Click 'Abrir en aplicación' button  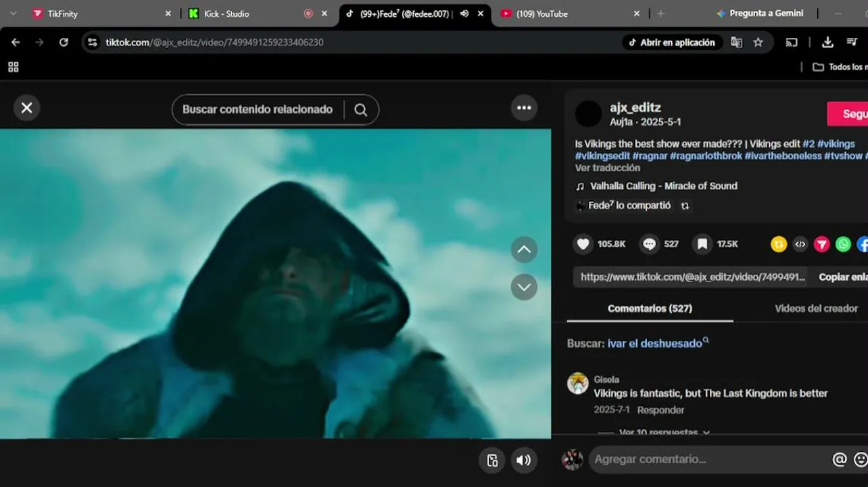tap(671, 42)
